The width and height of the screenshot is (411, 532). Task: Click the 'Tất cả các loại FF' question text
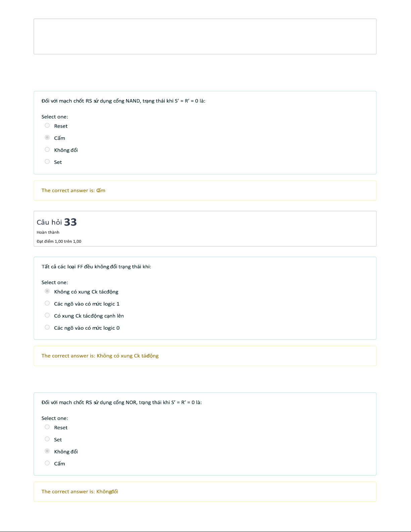pyautogui.click(x=96, y=267)
